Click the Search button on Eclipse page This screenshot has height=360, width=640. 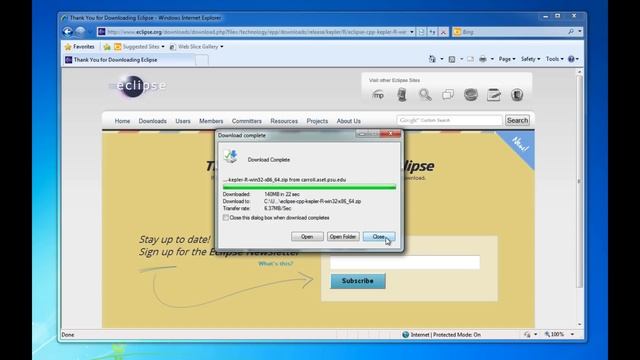517,120
